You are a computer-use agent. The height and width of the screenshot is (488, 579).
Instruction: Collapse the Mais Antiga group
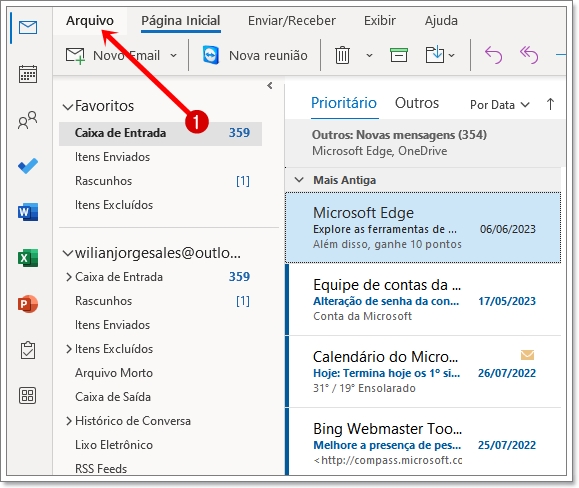pos(299,180)
